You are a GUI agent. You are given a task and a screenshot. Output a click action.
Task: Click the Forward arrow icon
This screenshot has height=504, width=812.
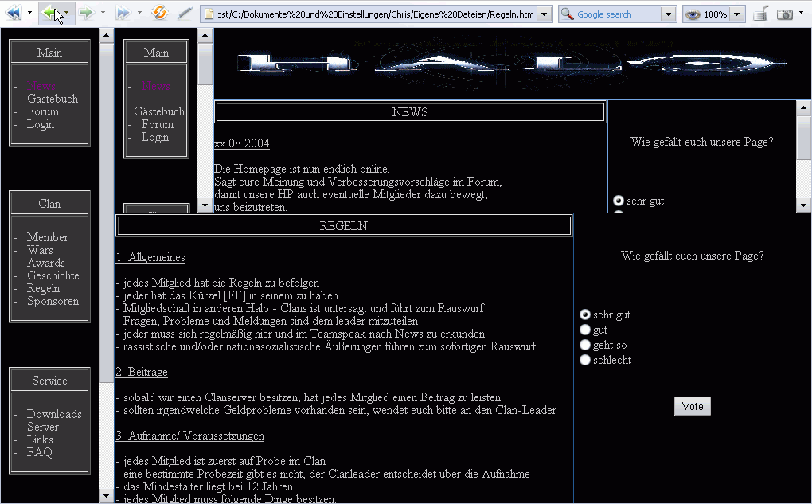point(86,14)
